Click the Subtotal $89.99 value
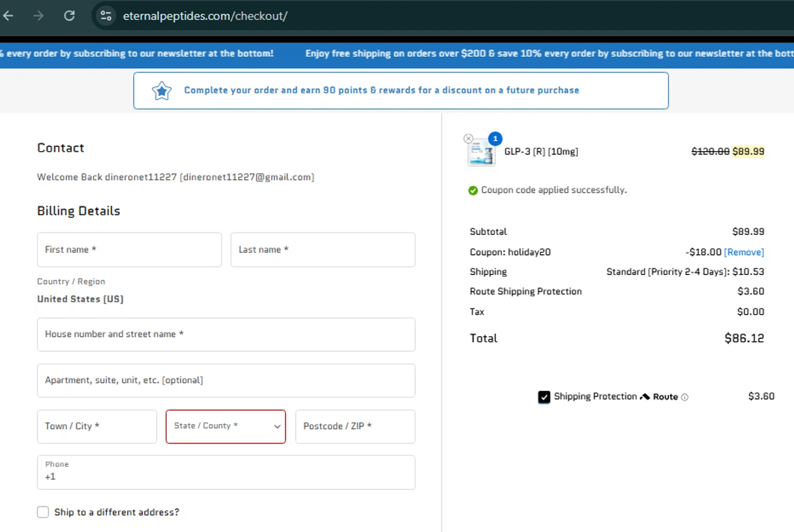Image resolution: width=794 pixels, height=532 pixels. (x=748, y=231)
